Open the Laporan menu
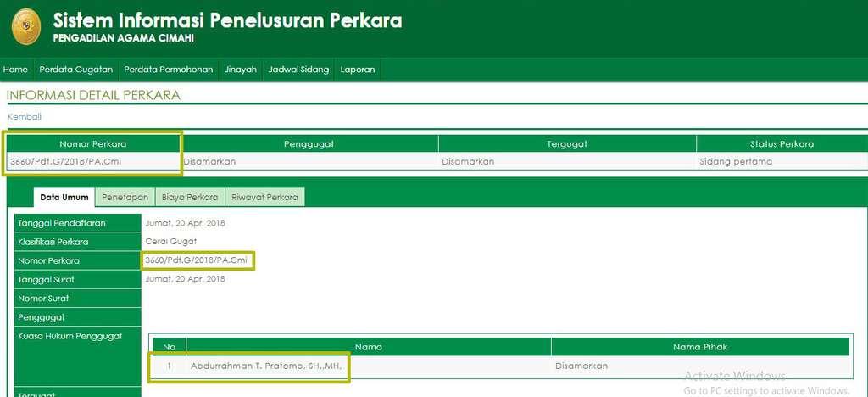 click(358, 70)
